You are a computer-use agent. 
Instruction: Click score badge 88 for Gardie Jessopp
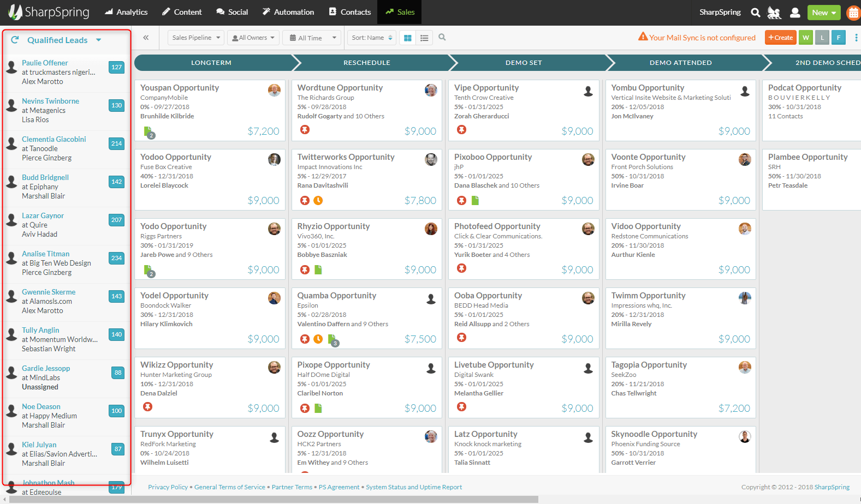[118, 373]
